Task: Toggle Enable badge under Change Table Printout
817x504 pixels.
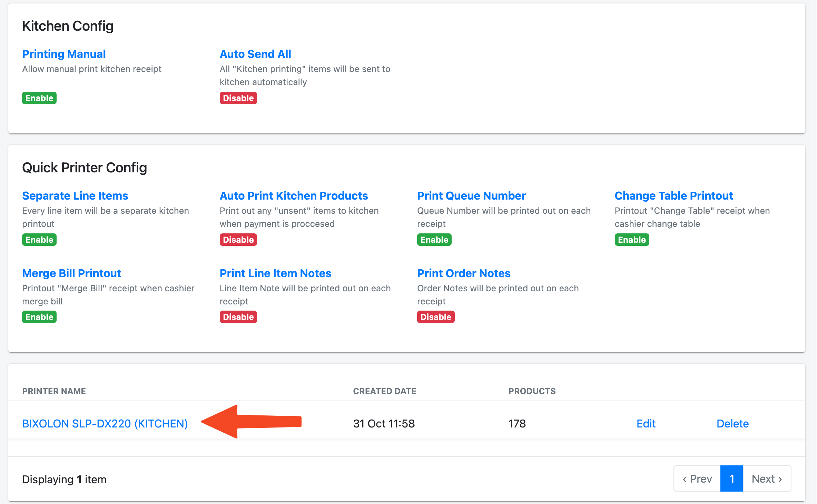Action: [632, 240]
